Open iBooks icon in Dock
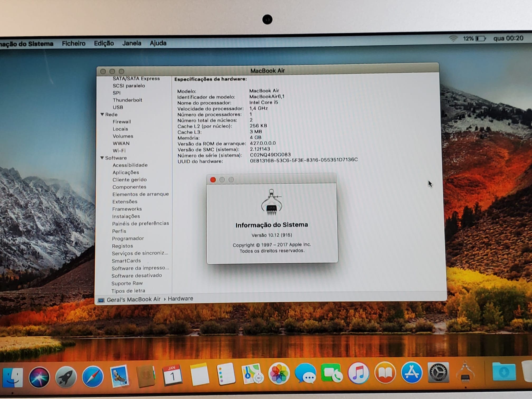This screenshot has width=532, height=399. [385, 372]
